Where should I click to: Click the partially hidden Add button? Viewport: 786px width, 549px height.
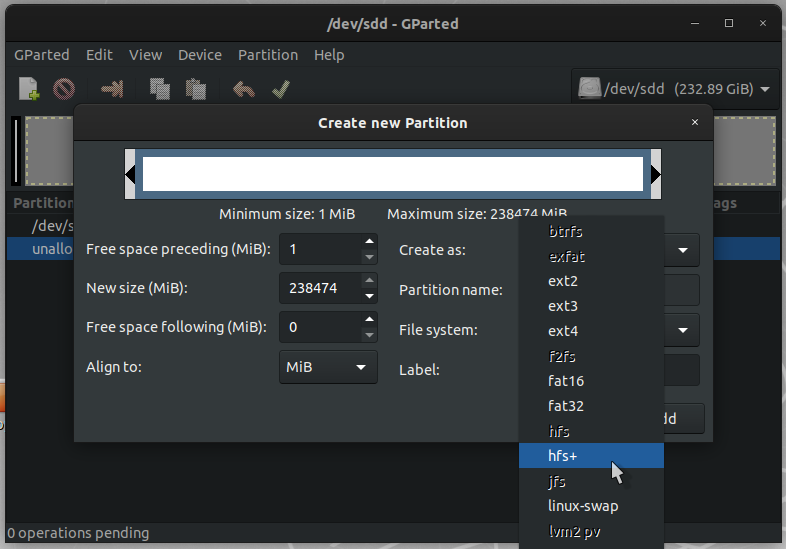684,419
